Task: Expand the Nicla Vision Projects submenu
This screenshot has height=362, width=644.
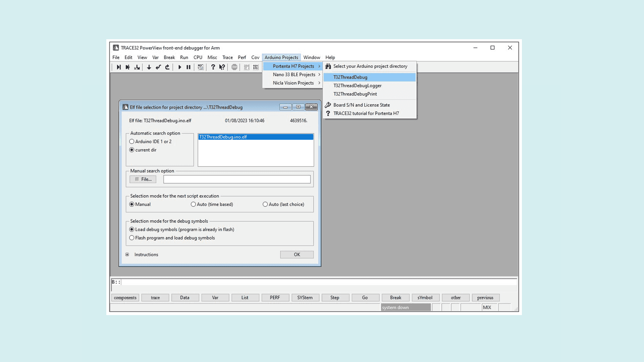Action: (x=293, y=83)
